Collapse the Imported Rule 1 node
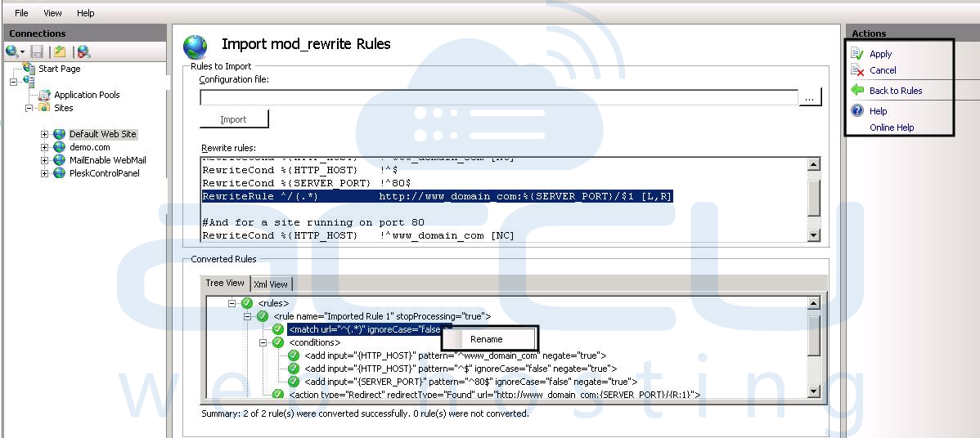Image resolution: width=980 pixels, height=438 pixels. click(248, 316)
